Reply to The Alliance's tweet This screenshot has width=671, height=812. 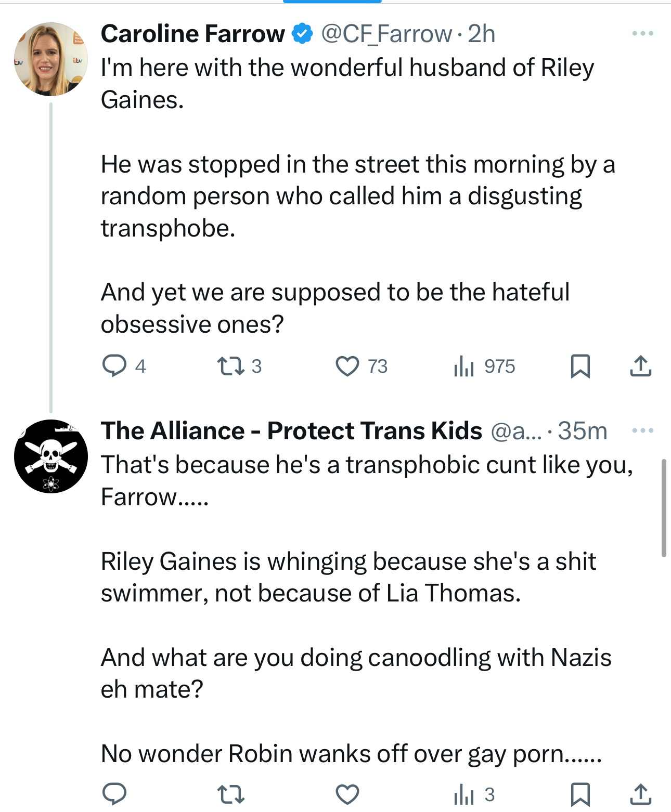tap(114, 794)
